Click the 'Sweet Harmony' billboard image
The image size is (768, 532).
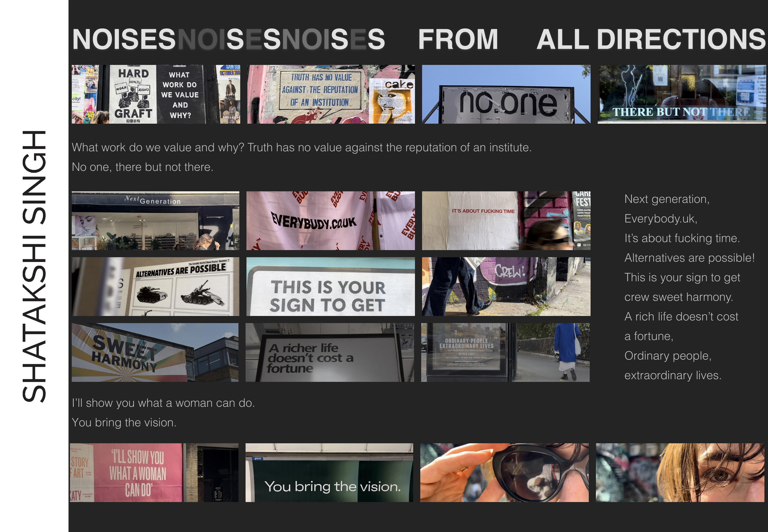[x=155, y=352]
